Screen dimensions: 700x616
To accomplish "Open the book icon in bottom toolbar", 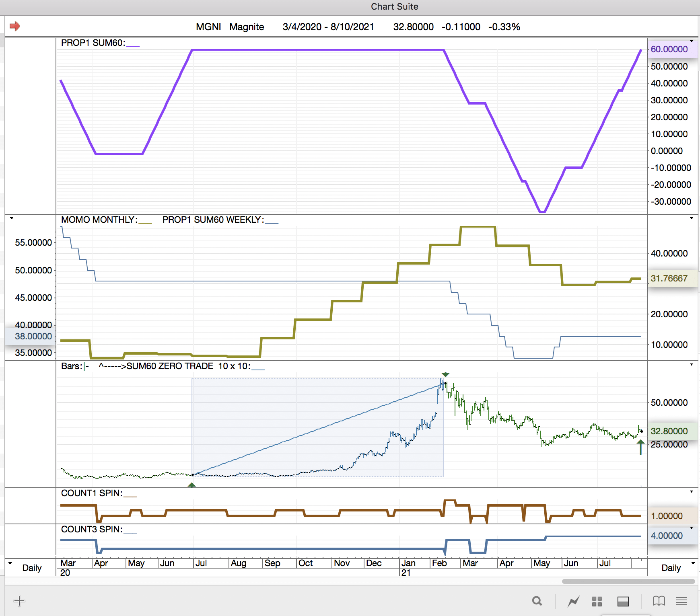I will tap(659, 601).
